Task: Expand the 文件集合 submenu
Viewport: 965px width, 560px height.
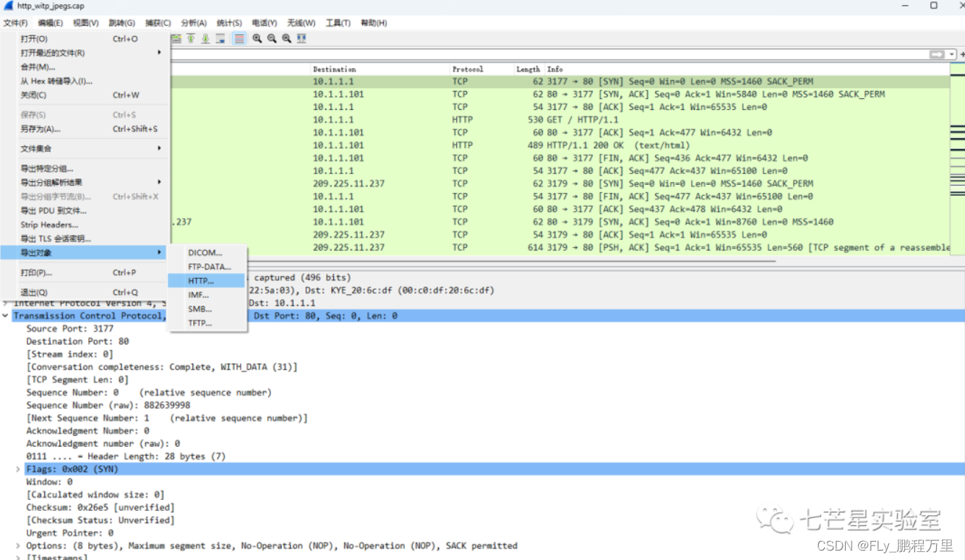Action: tap(83, 148)
